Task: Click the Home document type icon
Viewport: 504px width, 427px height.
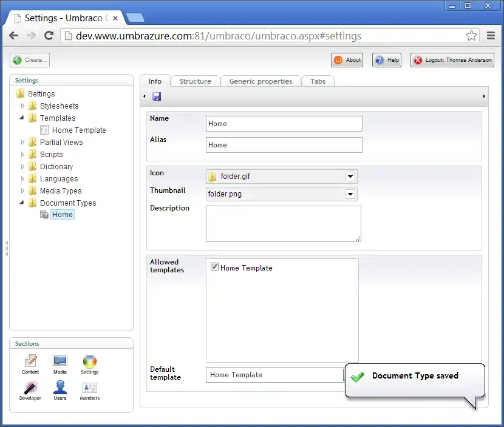Action: (x=44, y=215)
